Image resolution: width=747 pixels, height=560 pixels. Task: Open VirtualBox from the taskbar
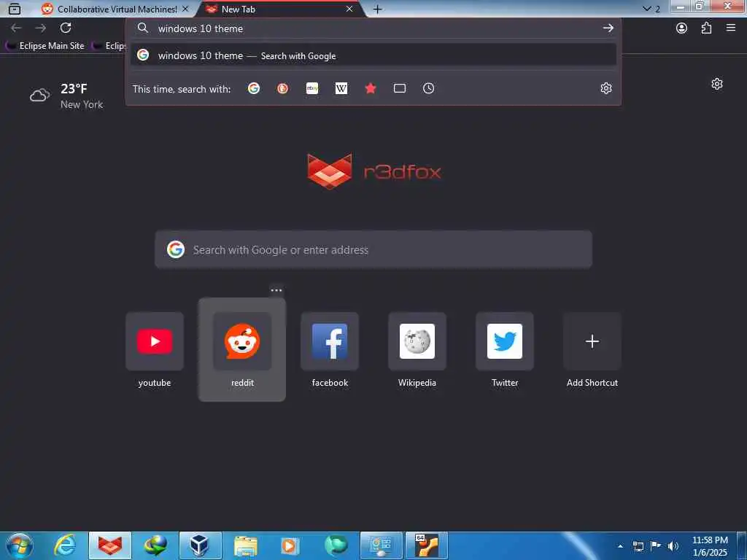[x=200, y=545]
